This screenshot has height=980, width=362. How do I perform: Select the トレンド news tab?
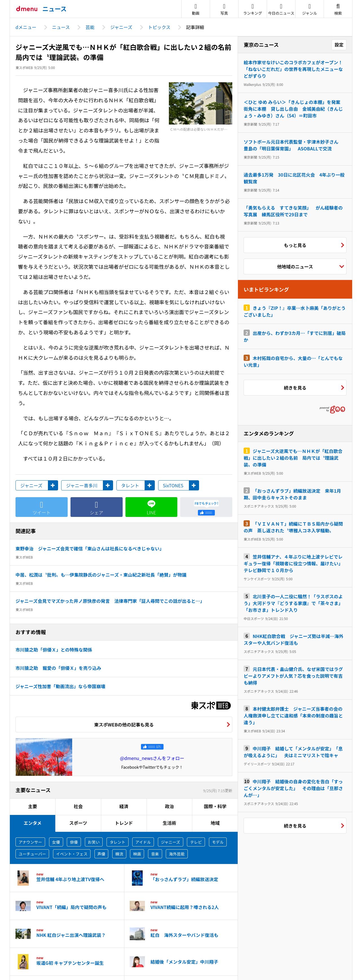pos(124,823)
